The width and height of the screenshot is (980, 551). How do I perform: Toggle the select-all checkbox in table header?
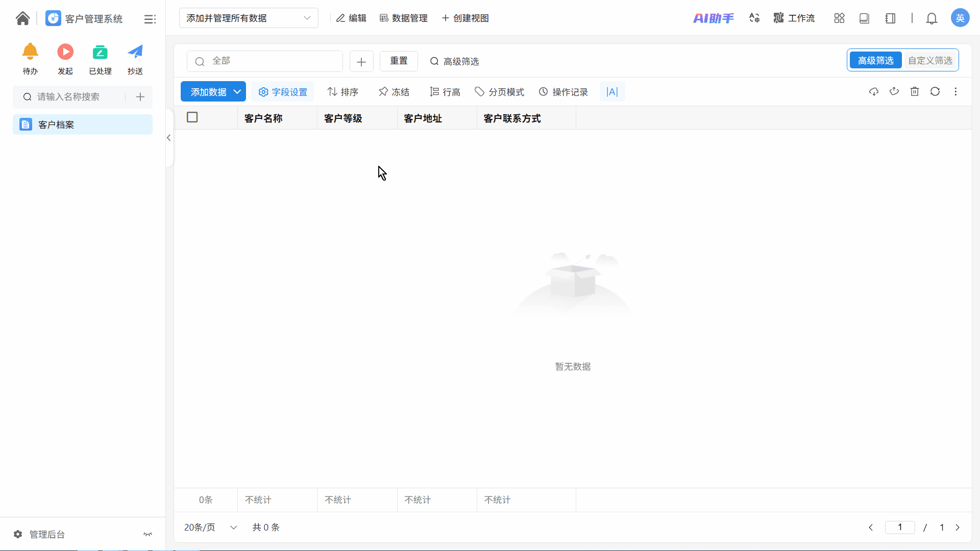(192, 118)
